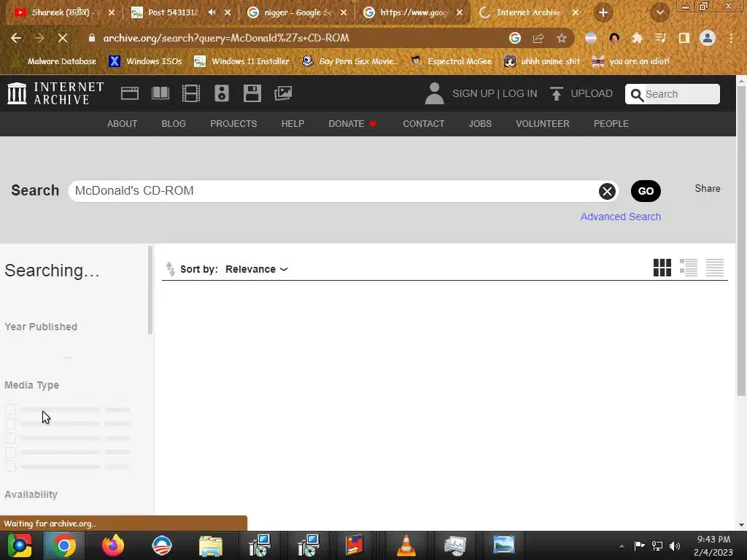The width and height of the screenshot is (747, 560).
Task: Toggle the sort direction arrows
Action: point(170,269)
